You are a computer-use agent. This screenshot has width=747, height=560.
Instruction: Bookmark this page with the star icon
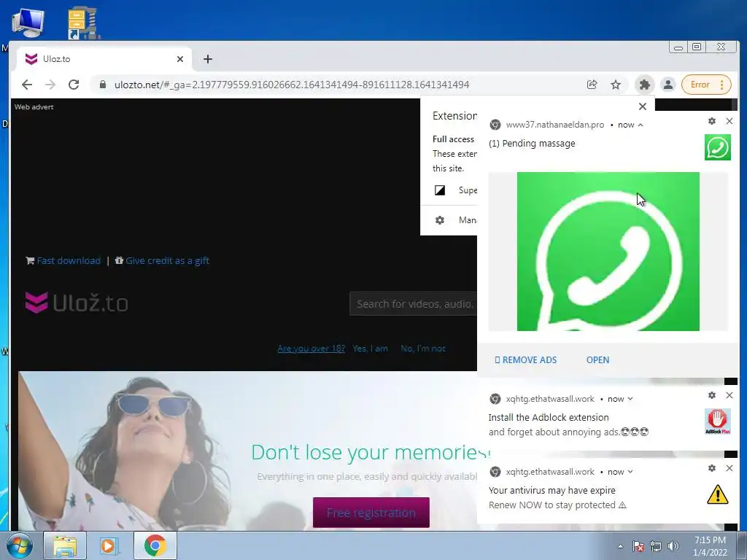616,85
